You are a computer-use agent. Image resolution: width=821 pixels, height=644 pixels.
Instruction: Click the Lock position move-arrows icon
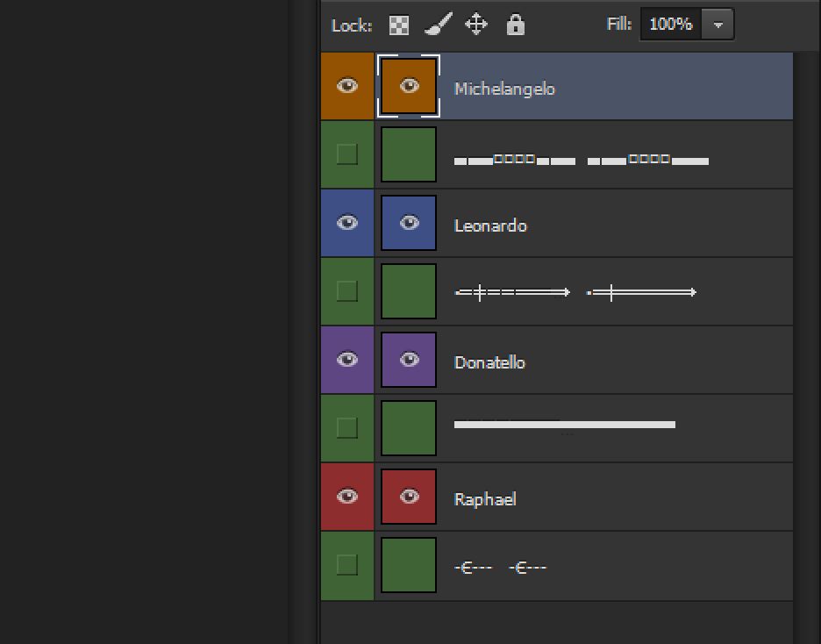[475, 25]
